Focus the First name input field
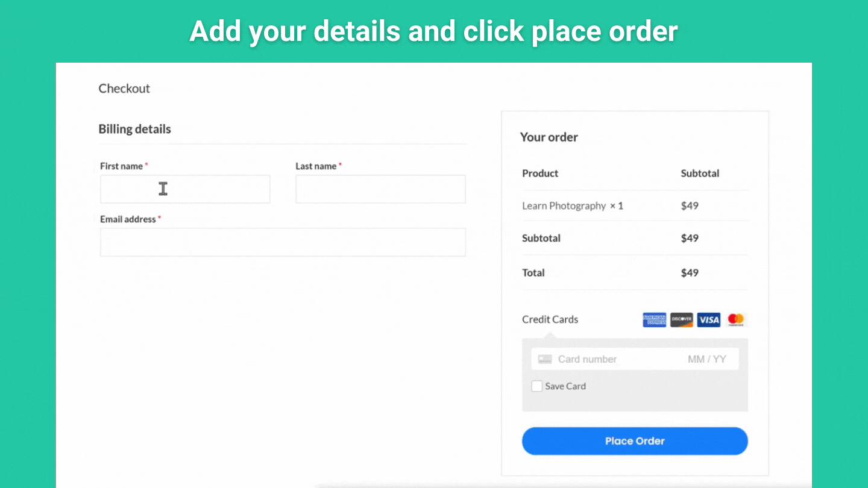Screen dimensions: 868x488 (185, 189)
